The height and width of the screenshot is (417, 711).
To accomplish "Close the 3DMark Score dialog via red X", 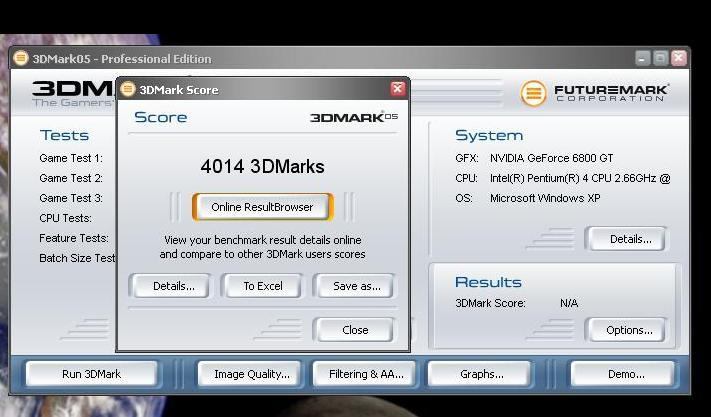I will 398,88.
